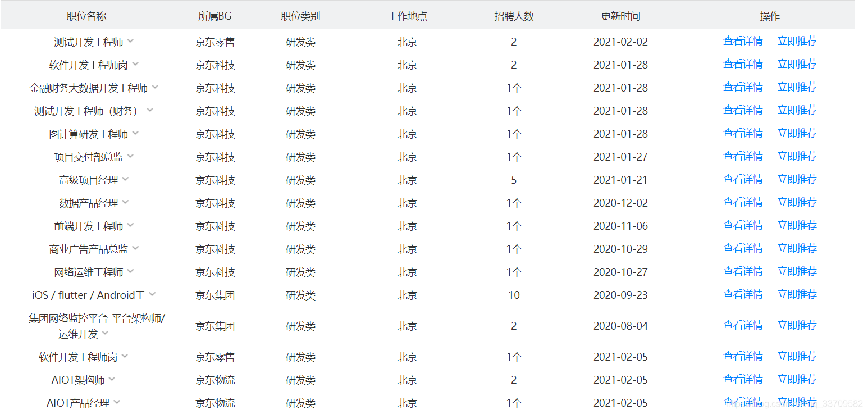Expand chevron beside iOS / flutter / Android工

coord(152,294)
